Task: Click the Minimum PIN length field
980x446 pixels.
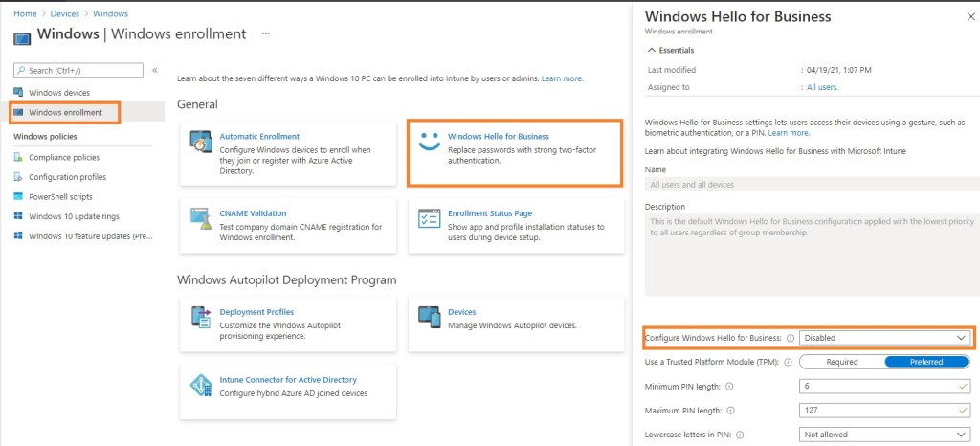Action: [x=884, y=387]
